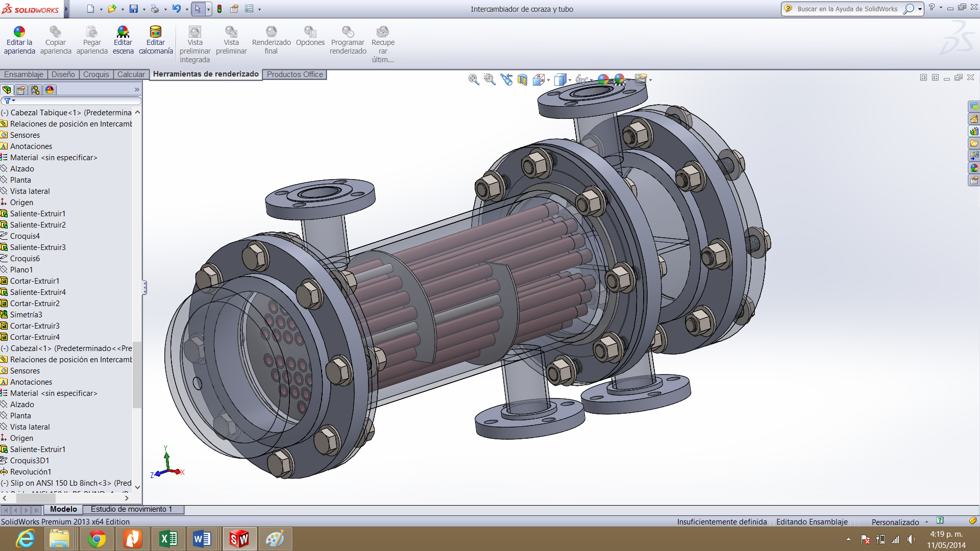Image resolution: width=980 pixels, height=551 pixels.
Task: Toggle the Section View tool
Action: tap(522, 79)
